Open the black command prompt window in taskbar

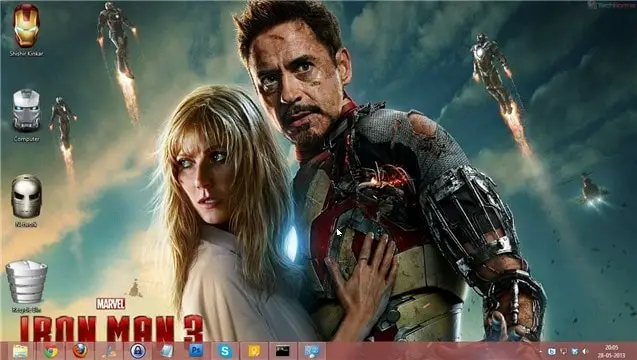click(x=283, y=351)
